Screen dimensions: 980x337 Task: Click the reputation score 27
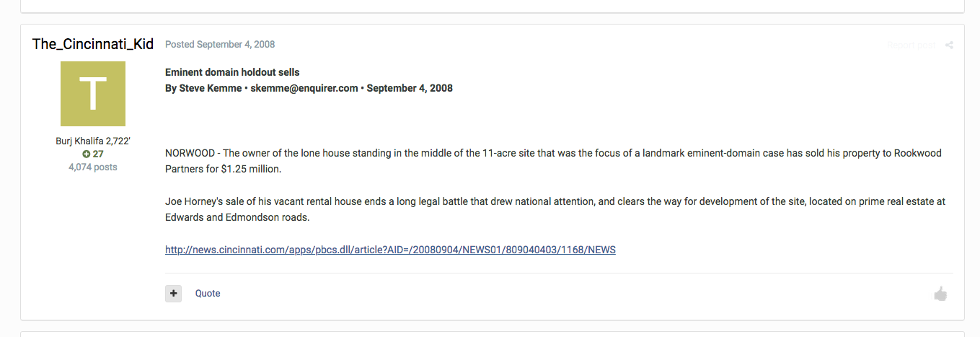(x=98, y=154)
